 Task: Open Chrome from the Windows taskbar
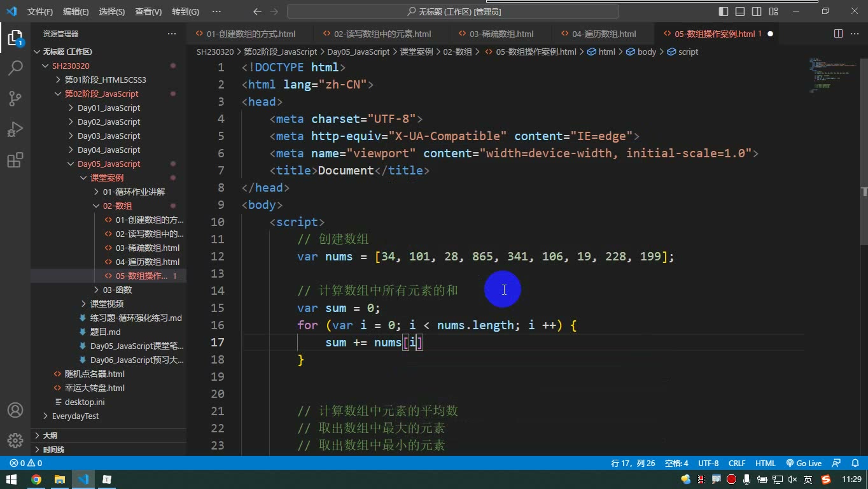[36, 479]
